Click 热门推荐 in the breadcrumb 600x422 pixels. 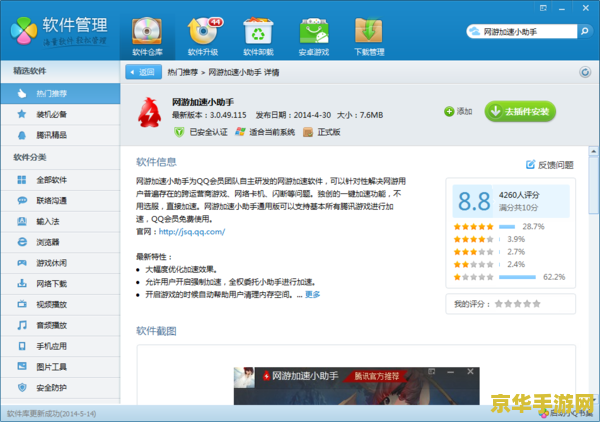(183, 72)
